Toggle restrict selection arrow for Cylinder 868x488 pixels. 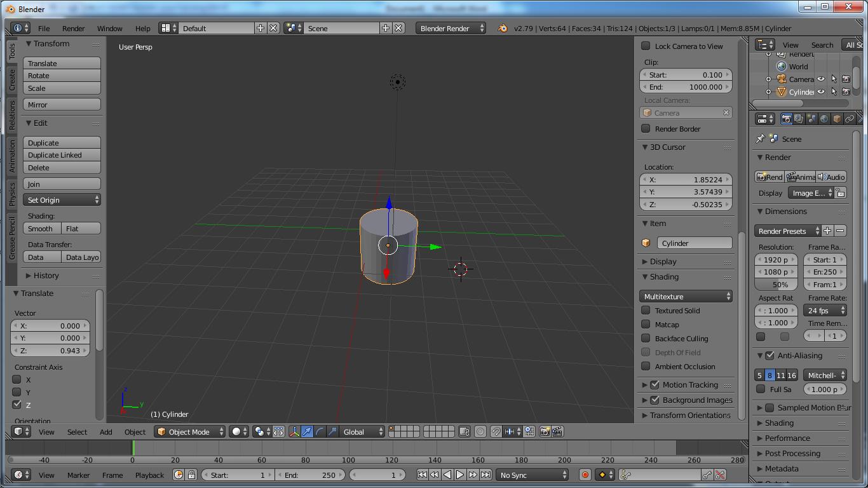(x=834, y=92)
